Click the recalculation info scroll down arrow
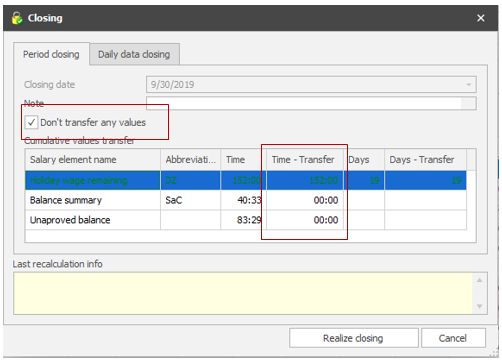This screenshot has width=502, height=361. pos(480,306)
